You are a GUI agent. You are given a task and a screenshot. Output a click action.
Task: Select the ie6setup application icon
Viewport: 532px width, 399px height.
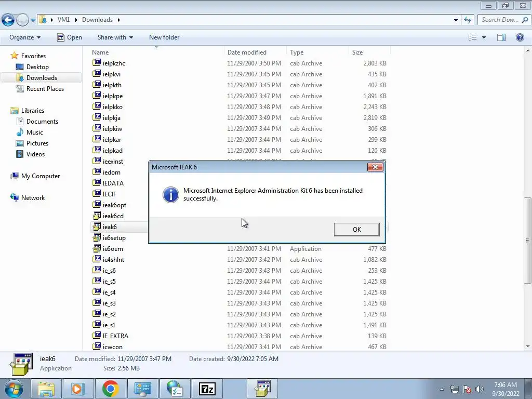(x=97, y=237)
